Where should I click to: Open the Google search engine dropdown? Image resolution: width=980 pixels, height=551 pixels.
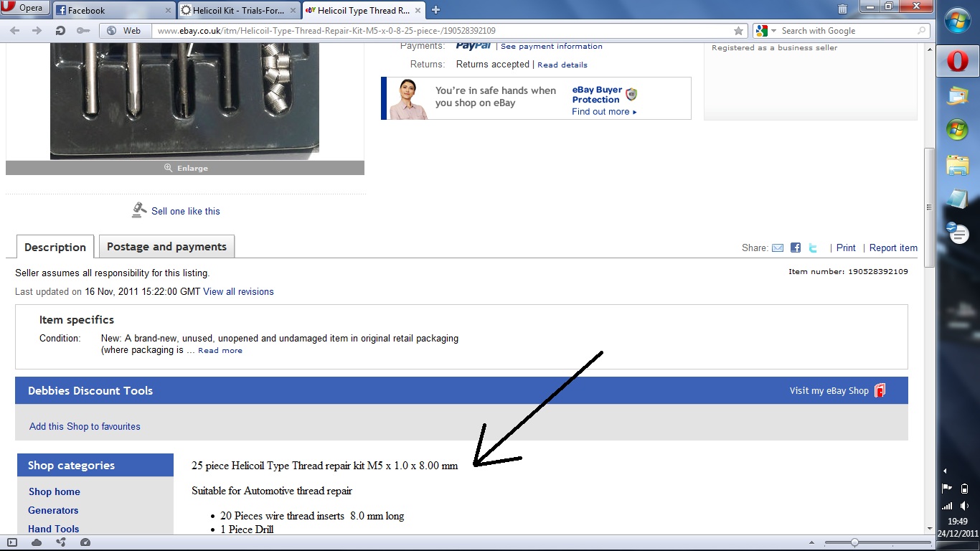(765, 31)
